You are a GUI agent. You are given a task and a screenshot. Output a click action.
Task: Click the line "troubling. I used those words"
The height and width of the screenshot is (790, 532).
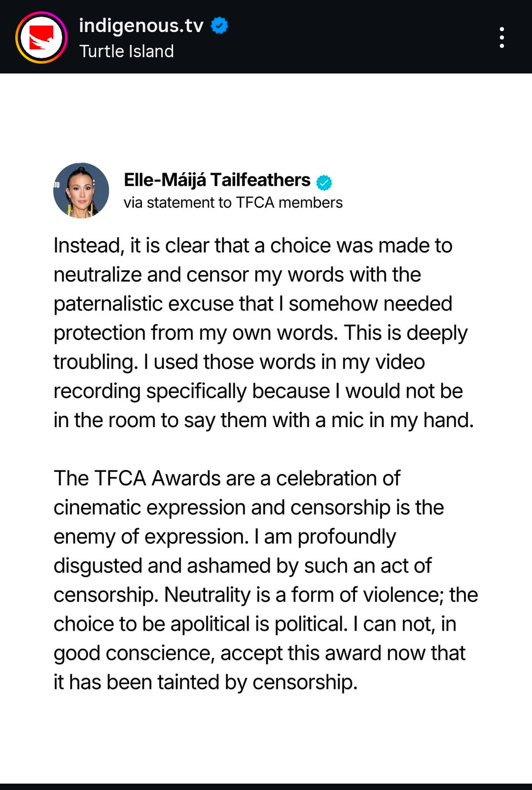point(239,362)
